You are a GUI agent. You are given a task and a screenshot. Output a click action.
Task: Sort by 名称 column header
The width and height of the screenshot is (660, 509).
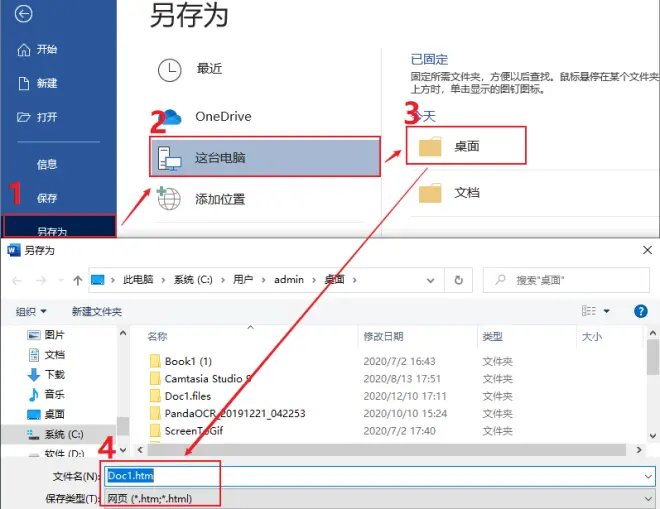point(158,336)
